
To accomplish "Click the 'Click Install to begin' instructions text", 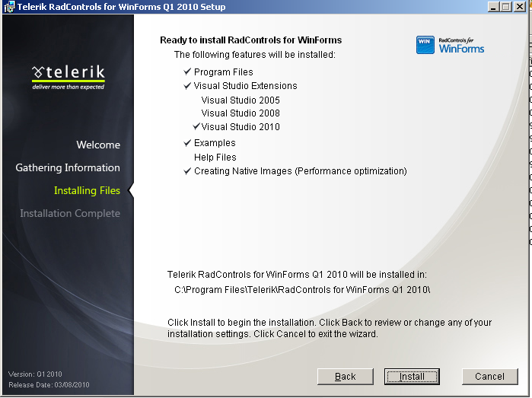I will point(329,328).
